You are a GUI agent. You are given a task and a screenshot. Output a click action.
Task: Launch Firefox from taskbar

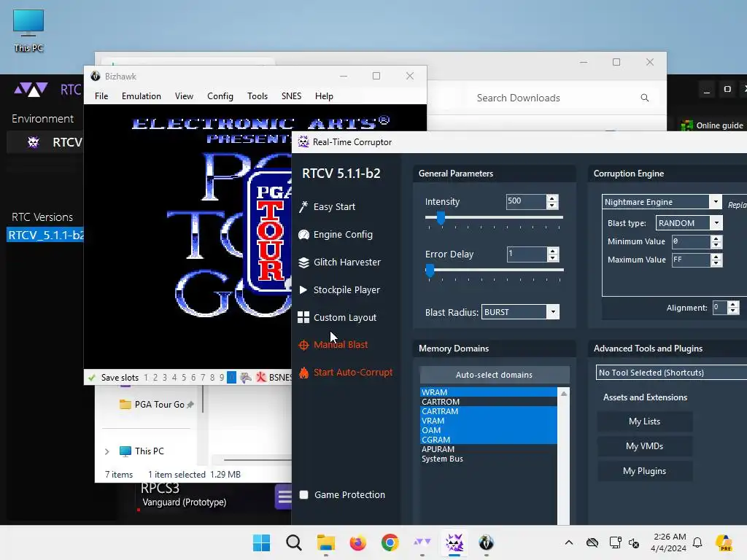click(357, 542)
